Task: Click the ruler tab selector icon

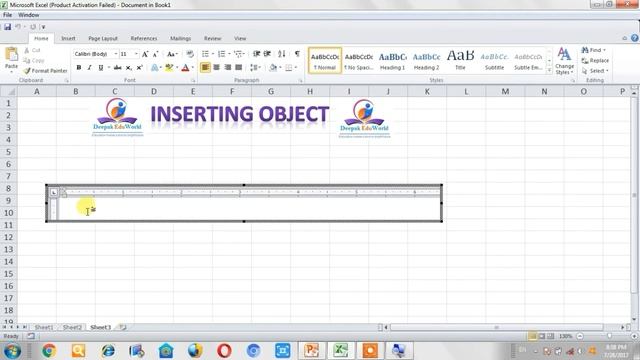Action: point(54,192)
